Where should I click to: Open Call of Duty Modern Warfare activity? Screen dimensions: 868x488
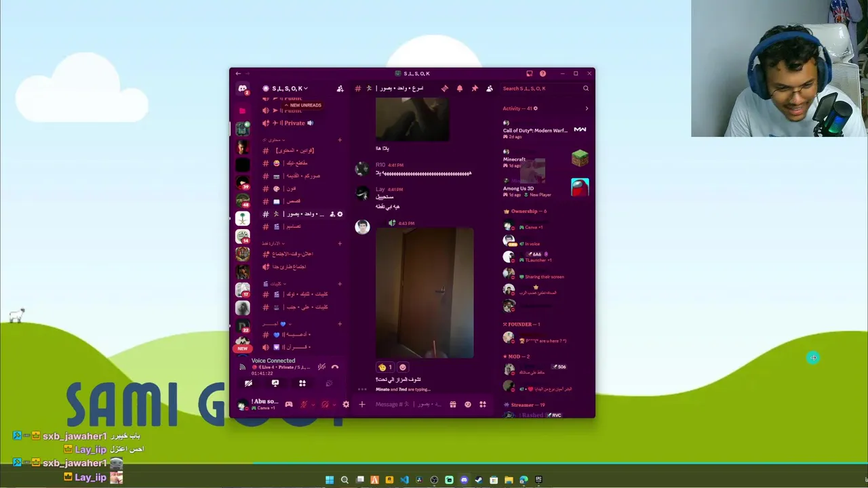(546, 130)
